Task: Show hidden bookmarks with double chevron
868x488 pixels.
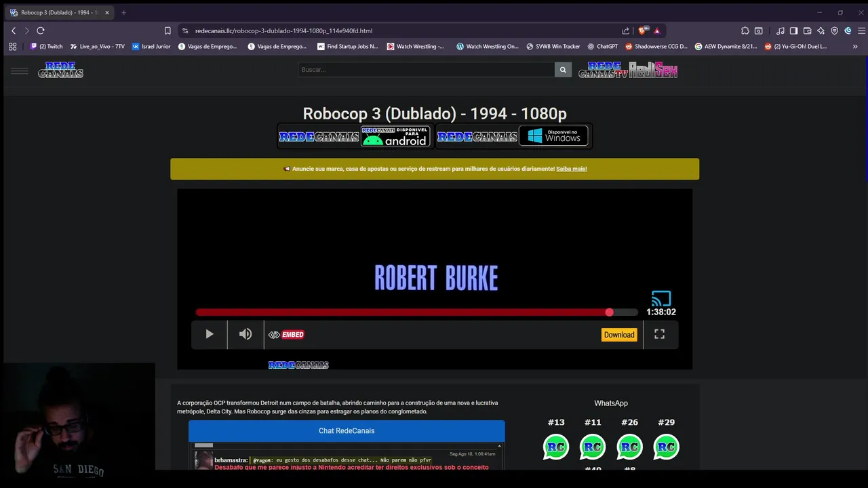Action: coord(855,47)
